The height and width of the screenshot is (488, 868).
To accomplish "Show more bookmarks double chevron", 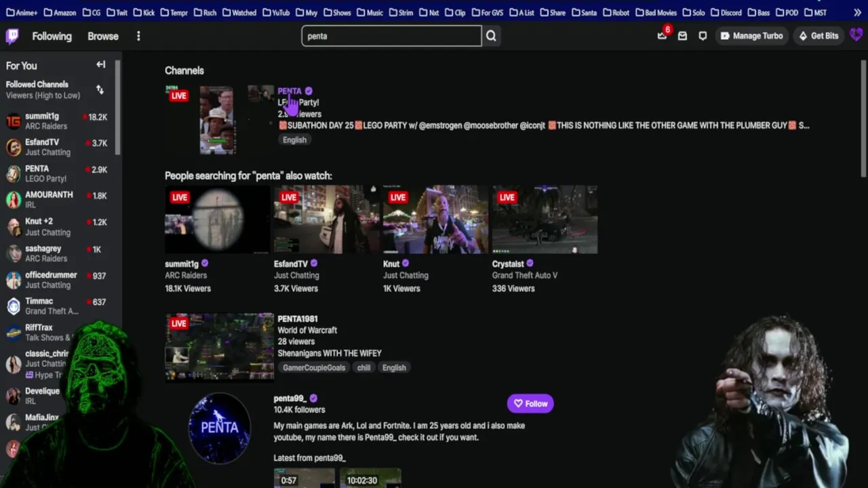I will point(857,12).
